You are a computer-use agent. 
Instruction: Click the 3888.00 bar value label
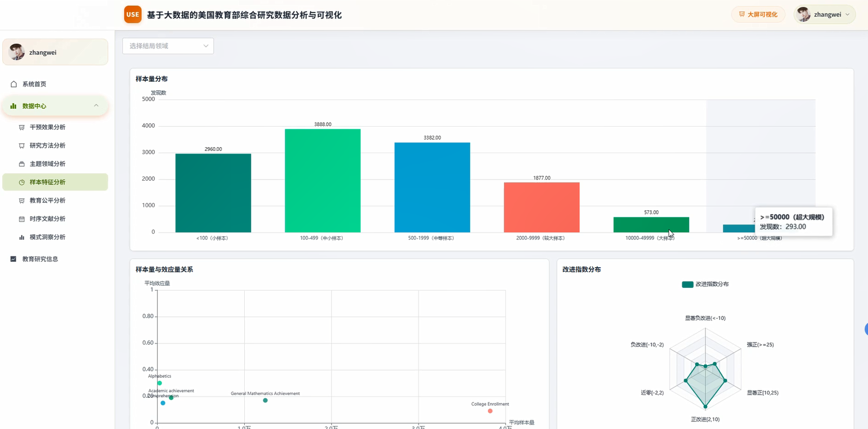[323, 124]
